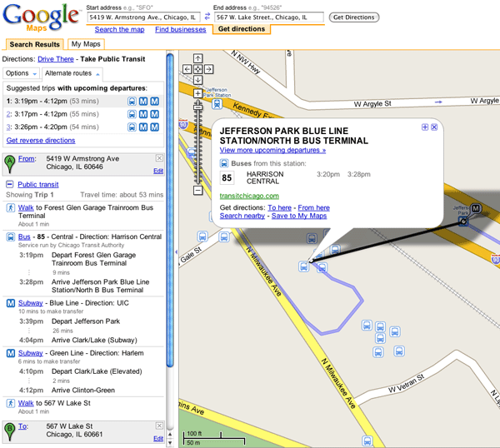500x448 pixels.
Task: Select the Get directions tab
Action: coord(242,29)
